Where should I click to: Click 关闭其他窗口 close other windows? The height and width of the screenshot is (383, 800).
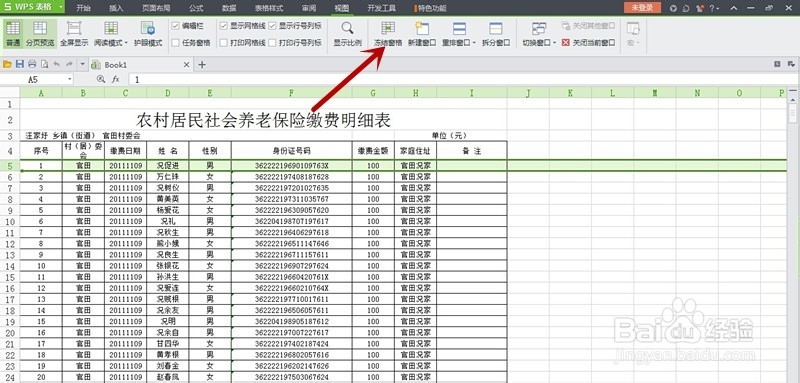coord(588,25)
